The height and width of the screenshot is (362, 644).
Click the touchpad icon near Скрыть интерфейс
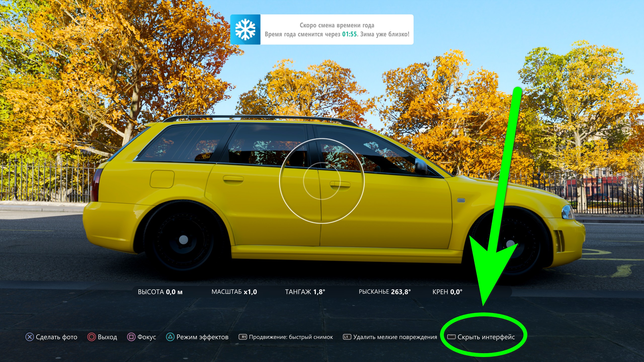tap(451, 337)
